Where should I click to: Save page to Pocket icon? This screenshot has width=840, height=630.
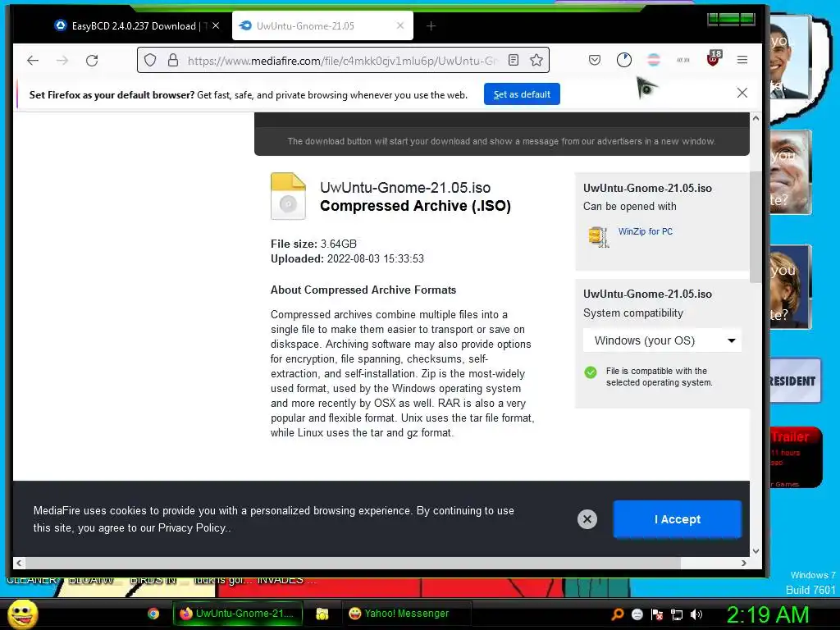point(595,60)
